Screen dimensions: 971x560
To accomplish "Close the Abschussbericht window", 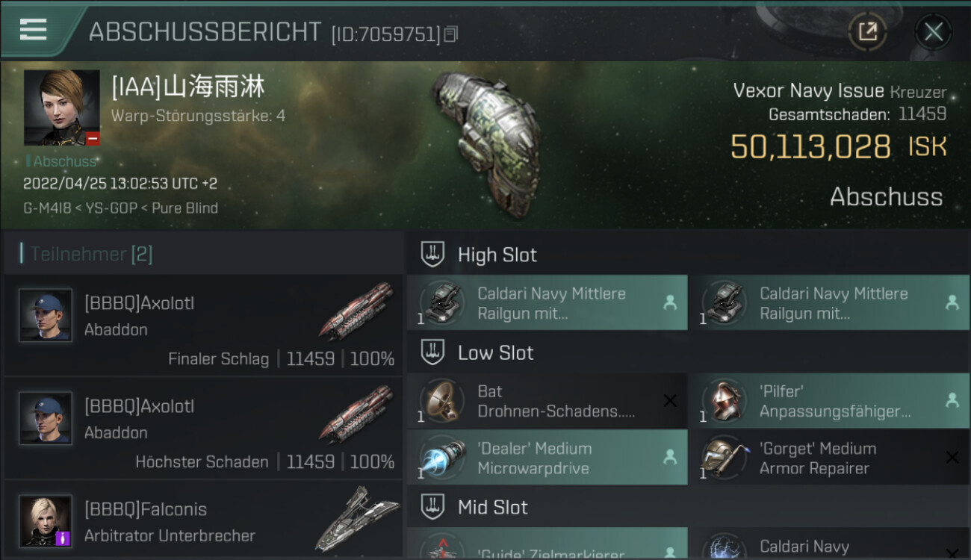I will [933, 32].
